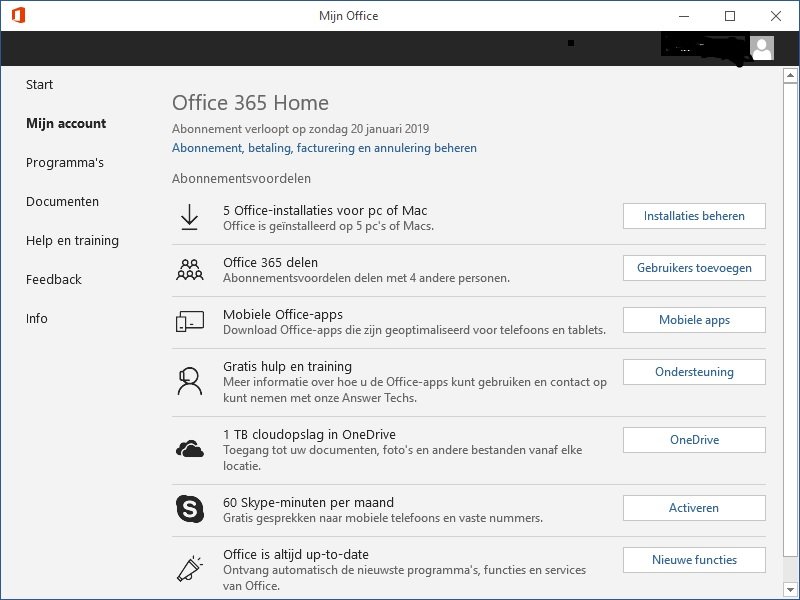
Task: Click the Installaties beheren button
Action: (694, 216)
